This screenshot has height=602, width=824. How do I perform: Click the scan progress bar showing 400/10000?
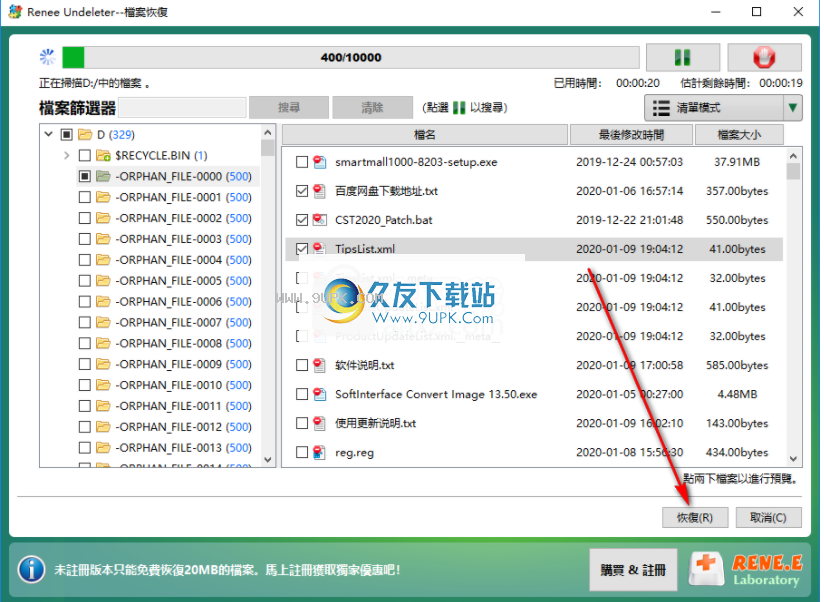pyautogui.click(x=351, y=57)
